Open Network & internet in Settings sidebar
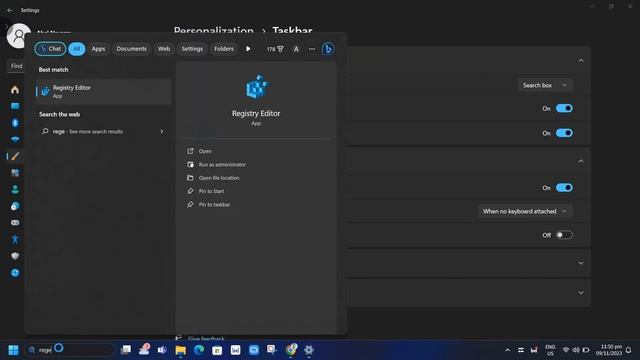 click(15, 140)
